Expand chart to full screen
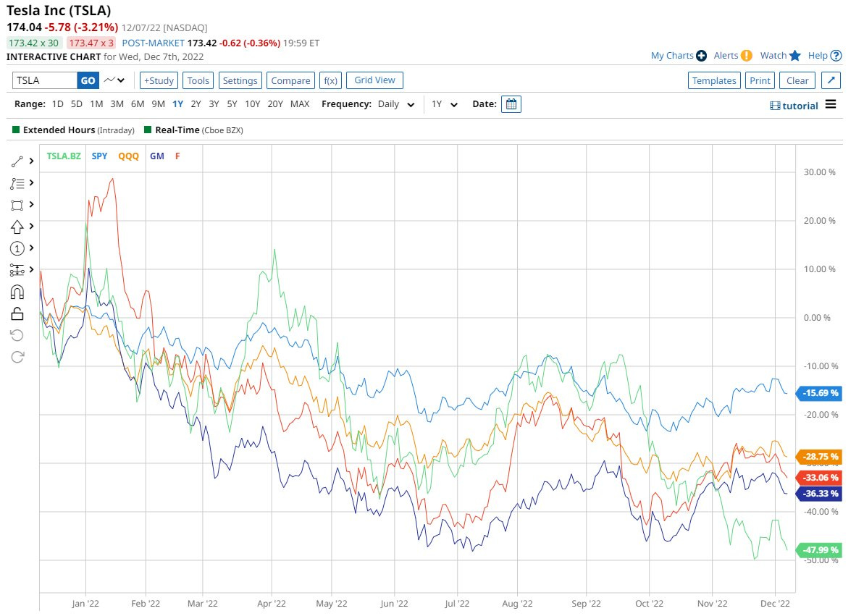Screen dimensions: 864x616 click(x=831, y=80)
